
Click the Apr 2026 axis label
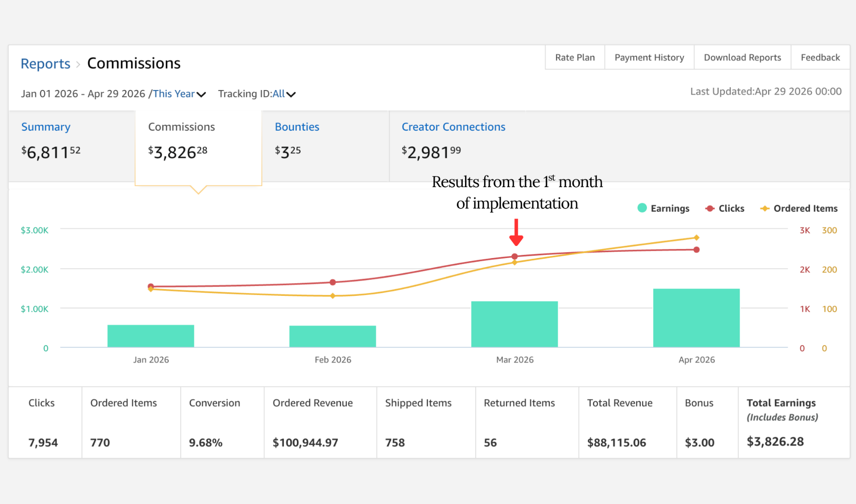coord(697,360)
